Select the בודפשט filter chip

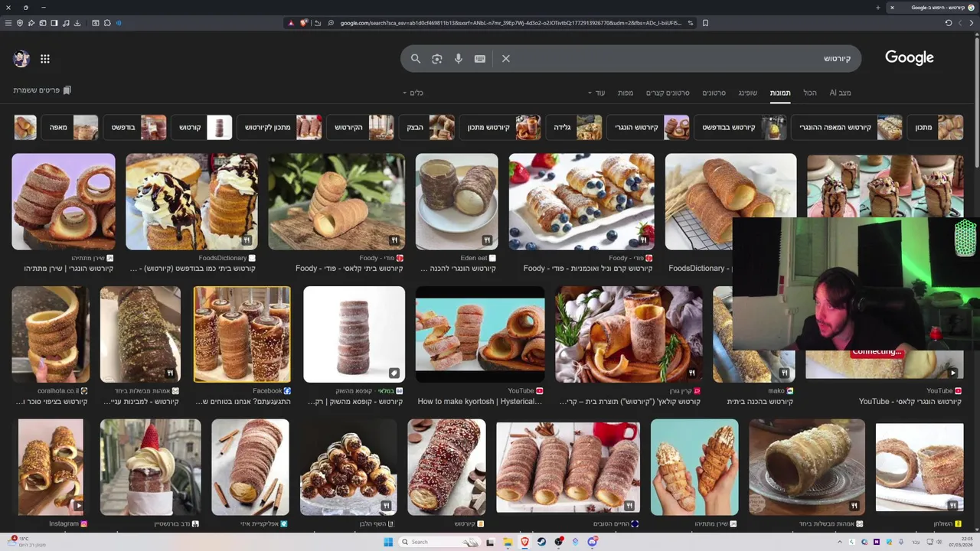click(135, 127)
